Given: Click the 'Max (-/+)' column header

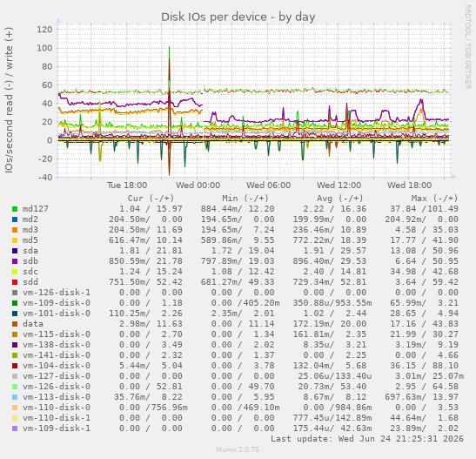Looking at the screenshot, I should pos(434,199).
